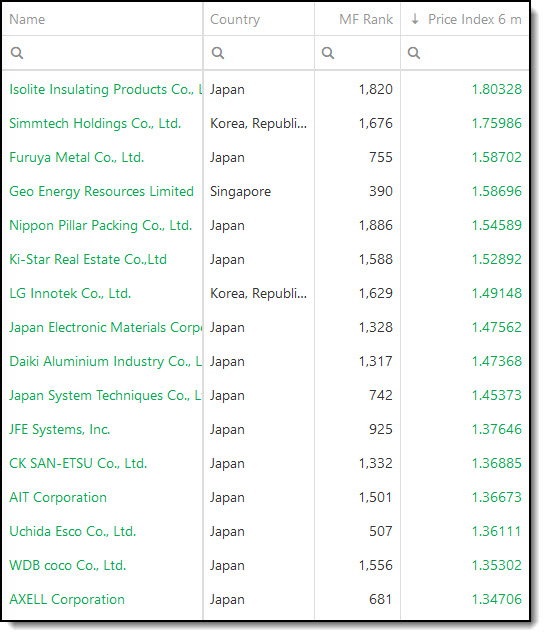This screenshot has width=546, height=637.
Task: Open Simmtech Holdings Co., Ltd. link
Action: pos(95,124)
